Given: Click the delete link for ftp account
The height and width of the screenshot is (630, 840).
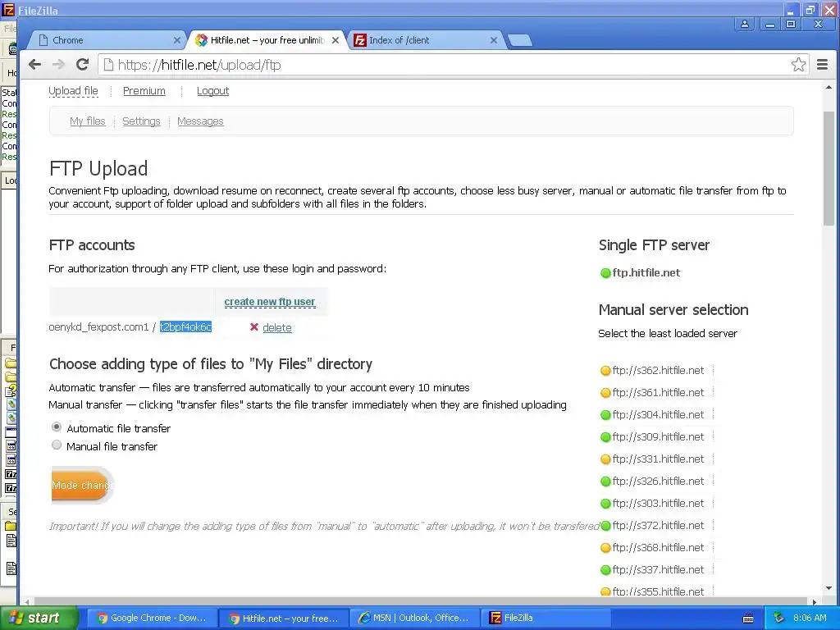Looking at the screenshot, I should pos(277,327).
